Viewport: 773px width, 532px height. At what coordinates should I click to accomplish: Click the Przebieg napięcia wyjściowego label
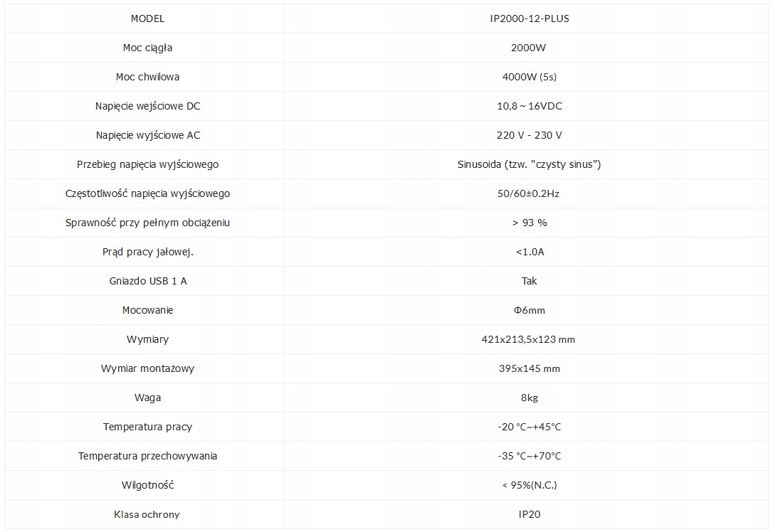point(147,164)
